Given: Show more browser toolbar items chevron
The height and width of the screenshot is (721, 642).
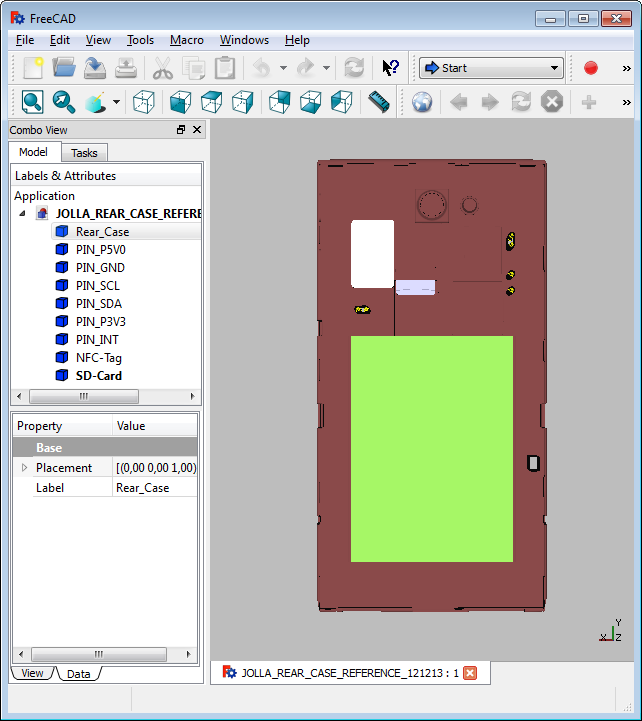Looking at the screenshot, I should pos(626,102).
